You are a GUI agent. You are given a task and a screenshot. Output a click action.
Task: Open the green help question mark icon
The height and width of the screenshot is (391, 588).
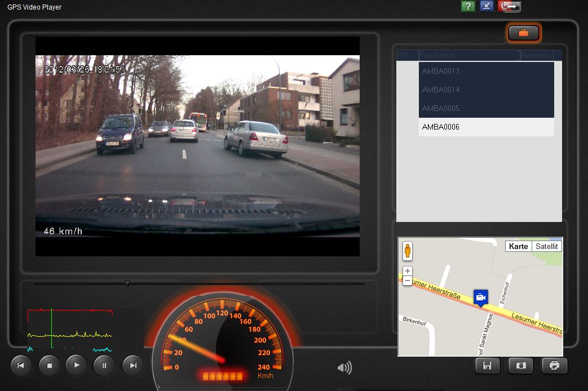click(x=467, y=6)
